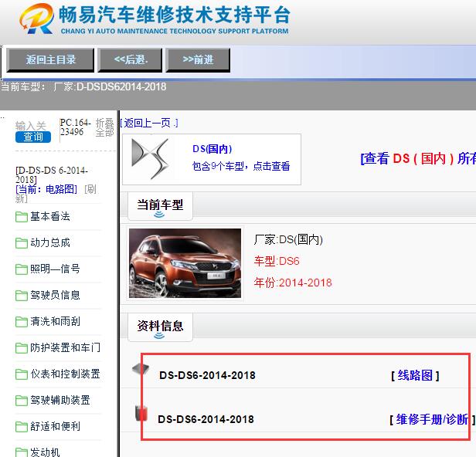Click the 当前：电路图 link
Viewport: 476px width, 457px height.
pos(46,189)
